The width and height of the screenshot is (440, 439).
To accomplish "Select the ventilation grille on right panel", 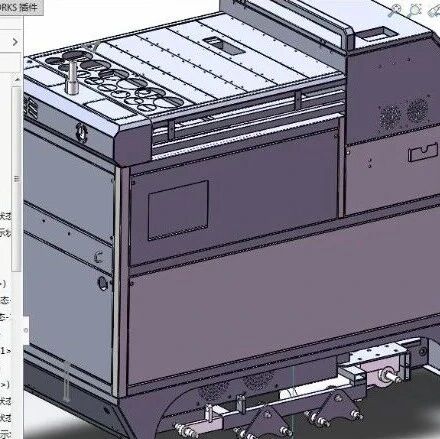I will click(x=404, y=114).
